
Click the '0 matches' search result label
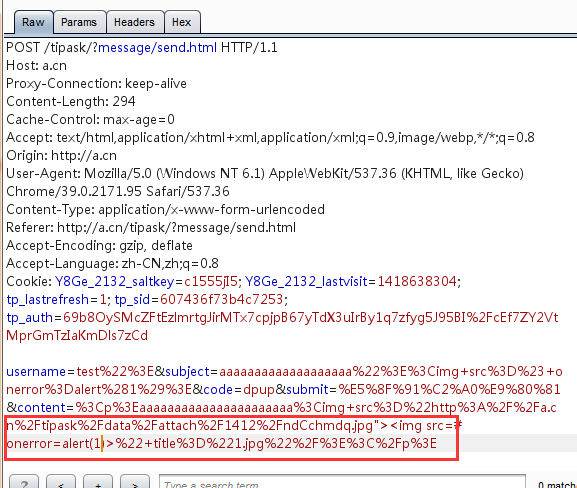(557, 485)
